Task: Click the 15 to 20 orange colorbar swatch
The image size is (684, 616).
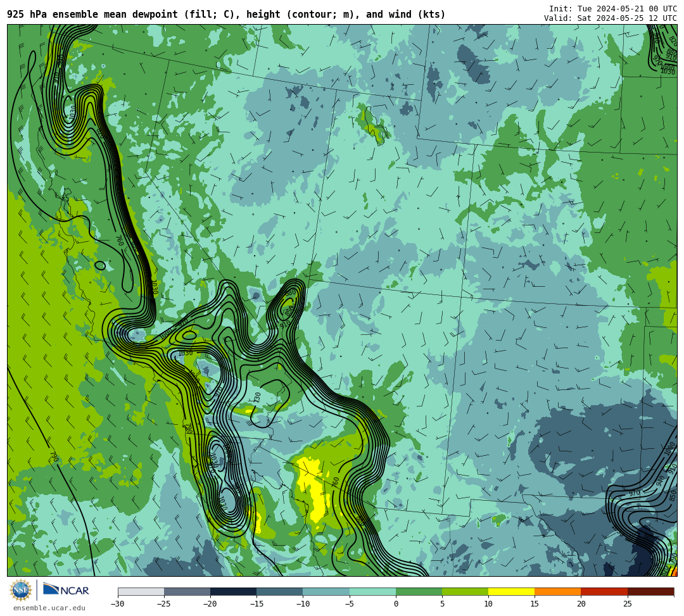Action: click(558, 591)
